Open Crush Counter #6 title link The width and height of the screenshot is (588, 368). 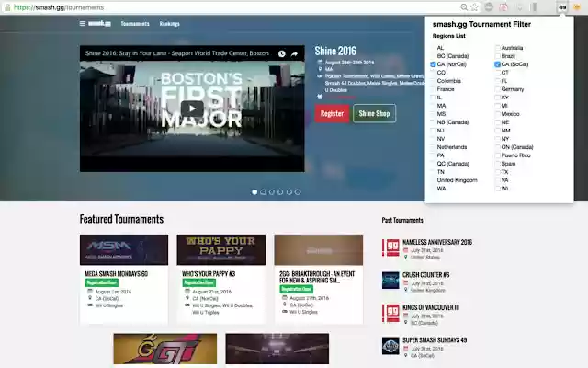(x=426, y=275)
